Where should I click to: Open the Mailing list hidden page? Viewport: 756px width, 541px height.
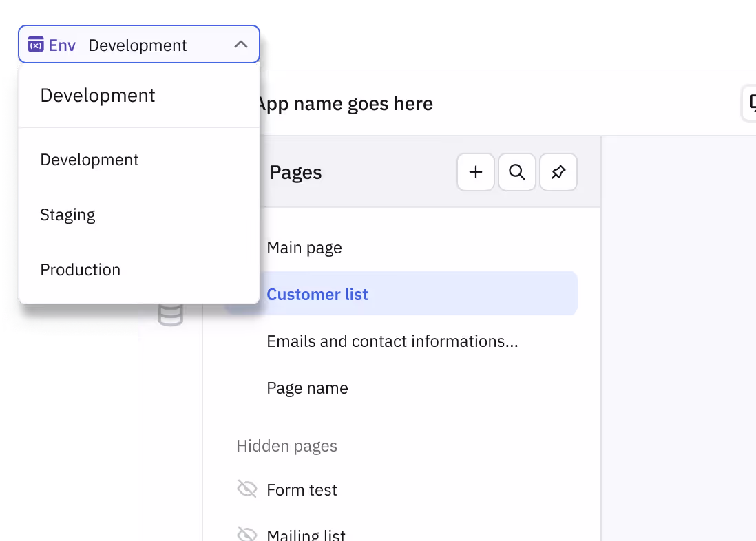(306, 535)
